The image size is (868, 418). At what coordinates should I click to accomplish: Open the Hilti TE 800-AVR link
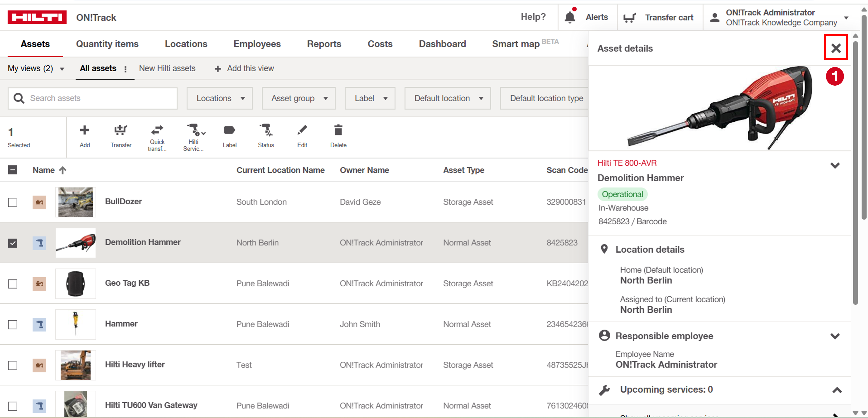point(627,163)
